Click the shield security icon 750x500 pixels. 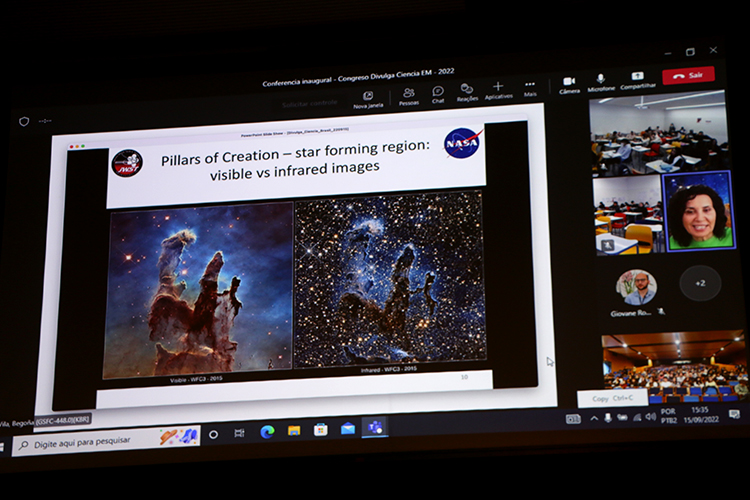24,122
